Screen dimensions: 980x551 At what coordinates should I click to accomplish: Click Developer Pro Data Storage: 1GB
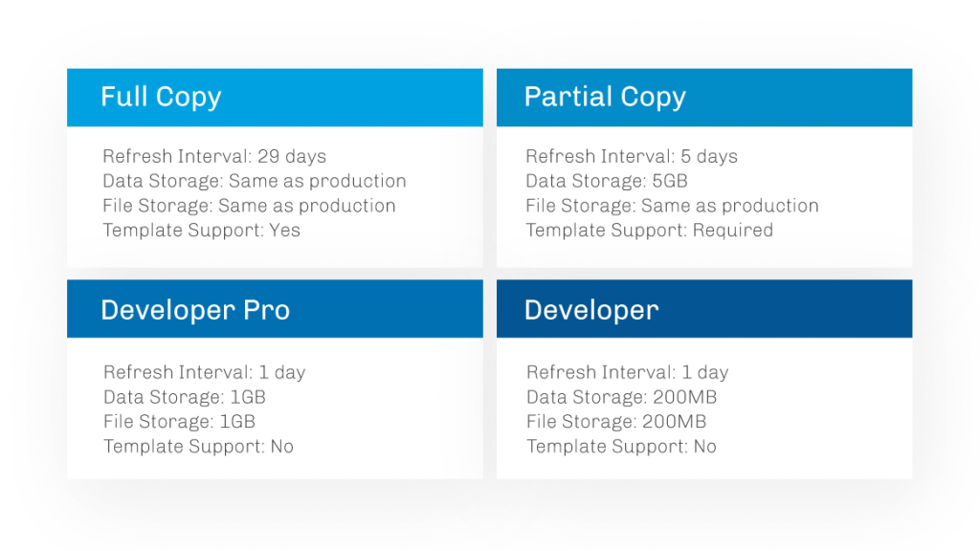tap(185, 397)
